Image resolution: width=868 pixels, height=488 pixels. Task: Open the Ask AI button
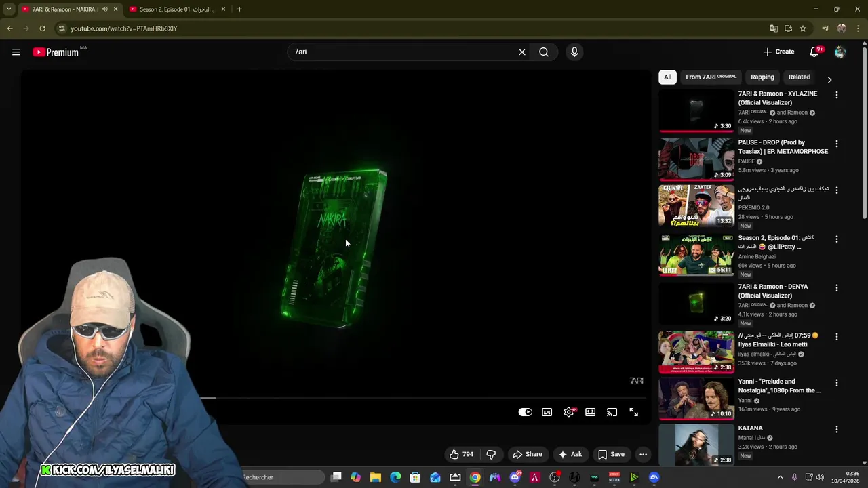(x=570, y=455)
